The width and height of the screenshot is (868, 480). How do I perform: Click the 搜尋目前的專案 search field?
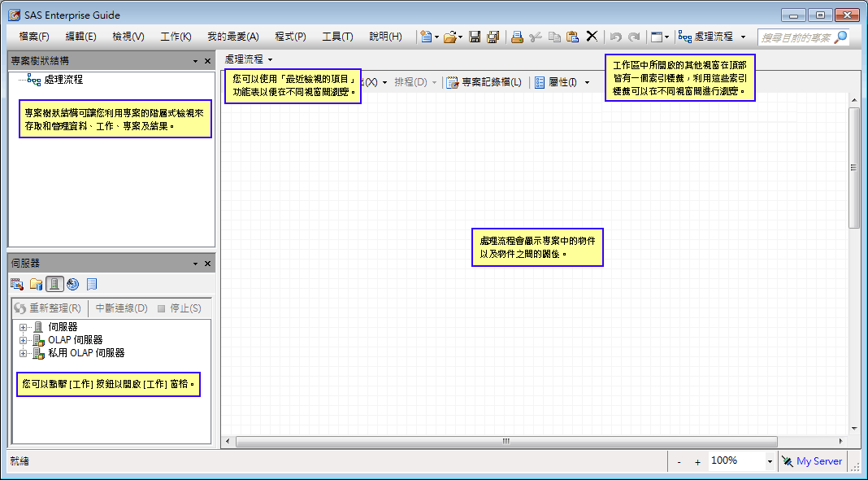796,37
